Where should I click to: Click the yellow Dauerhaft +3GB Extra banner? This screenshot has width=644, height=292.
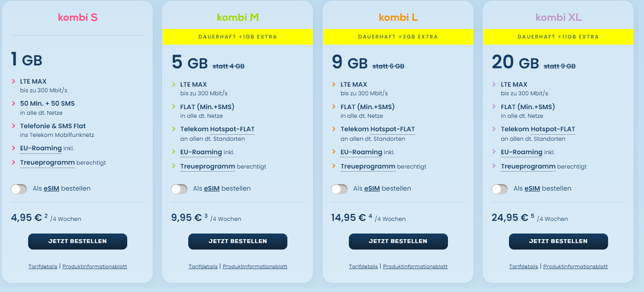click(398, 37)
